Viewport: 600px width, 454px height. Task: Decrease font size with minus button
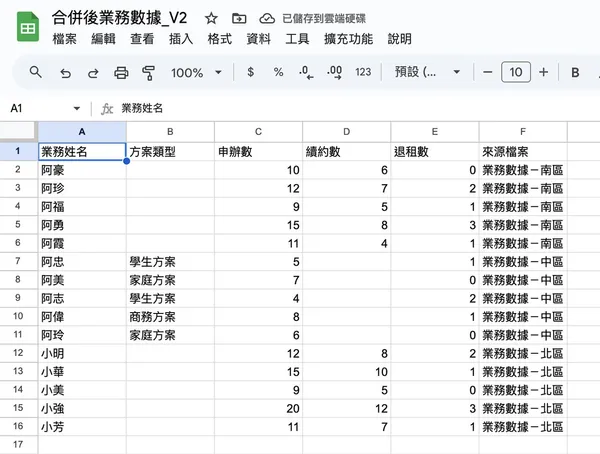487,72
